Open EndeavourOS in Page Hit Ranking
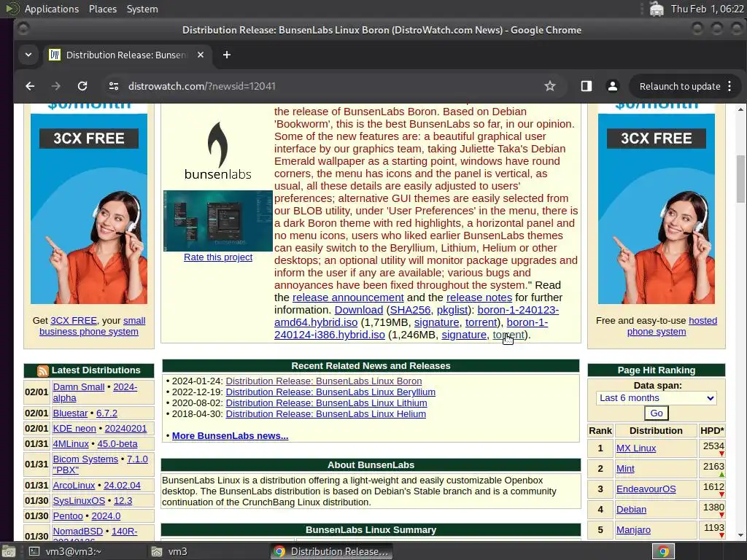 tap(646, 489)
